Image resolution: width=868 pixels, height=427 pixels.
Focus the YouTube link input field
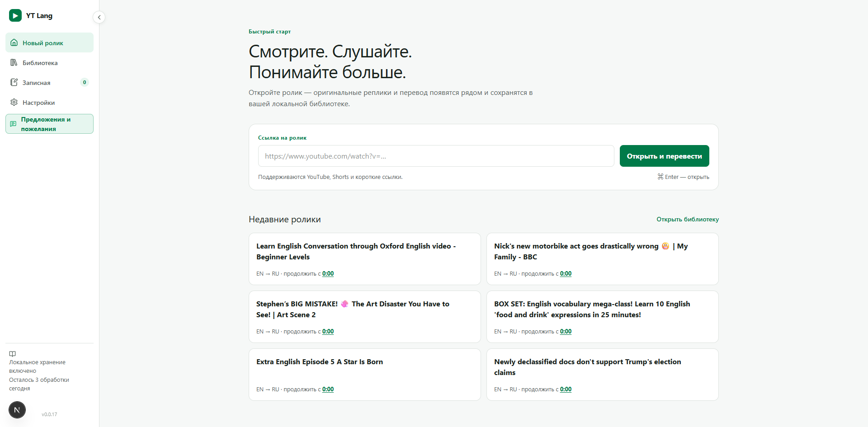[436, 156]
